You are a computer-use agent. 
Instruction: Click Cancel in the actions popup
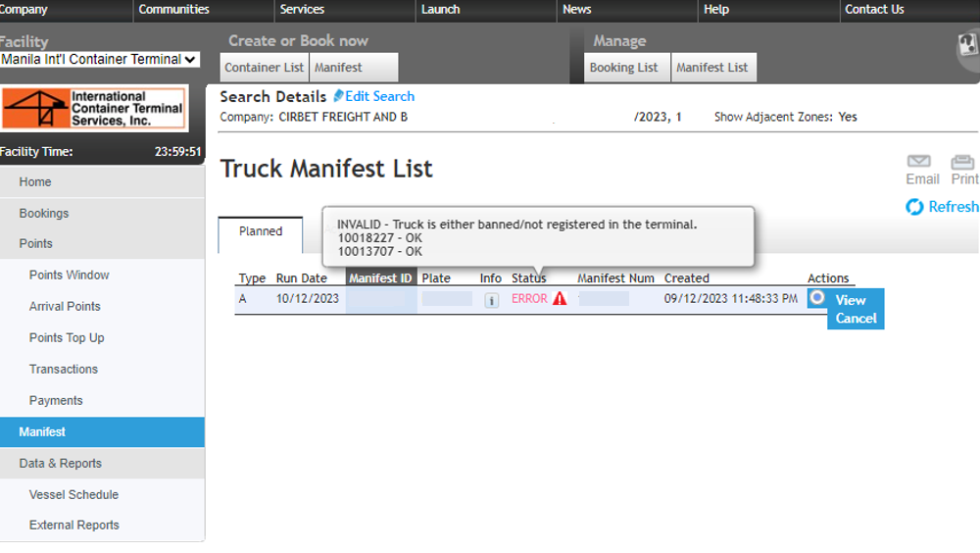pyautogui.click(x=856, y=319)
